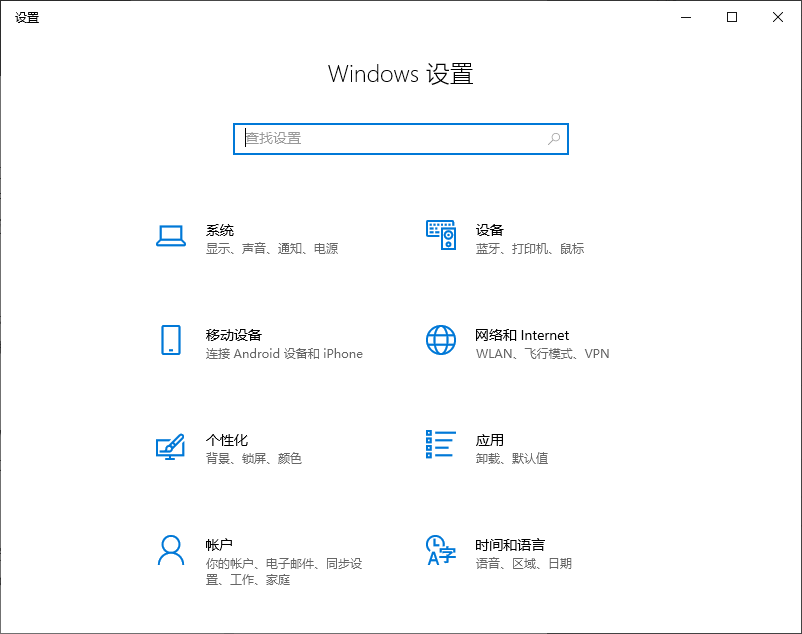Open the 系统 settings category
This screenshot has width=802, height=634.
coord(220,230)
